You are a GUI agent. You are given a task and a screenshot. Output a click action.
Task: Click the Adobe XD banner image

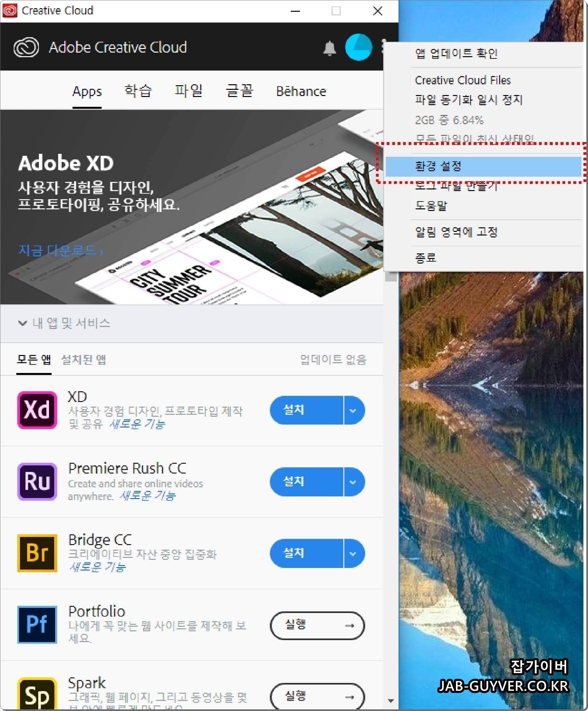(191, 207)
